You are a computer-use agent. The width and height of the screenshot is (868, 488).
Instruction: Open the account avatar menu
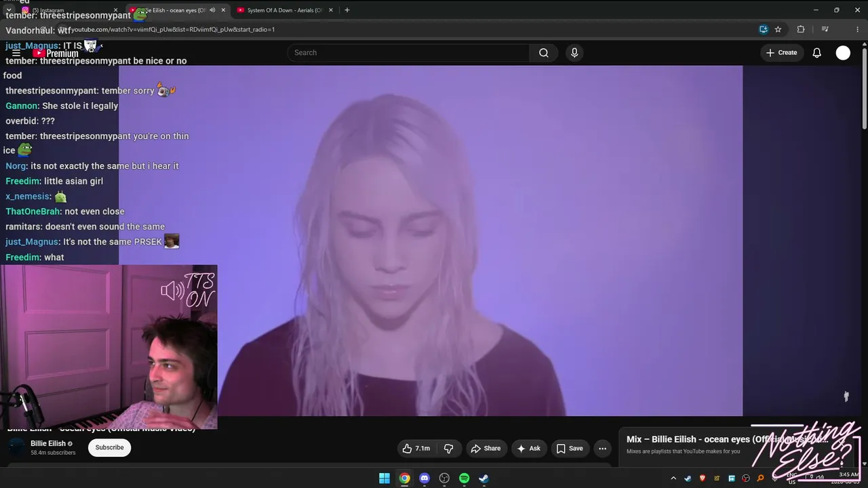(x=843, y=53)
